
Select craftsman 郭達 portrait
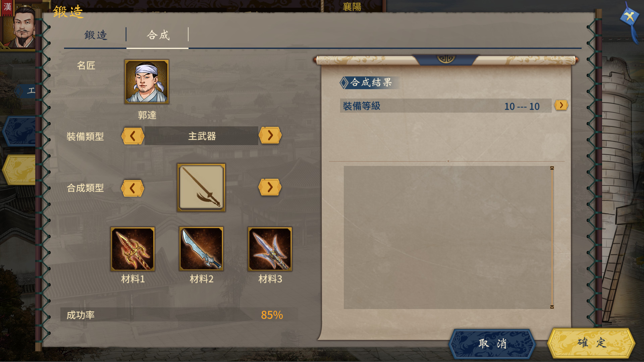[147, 82]
